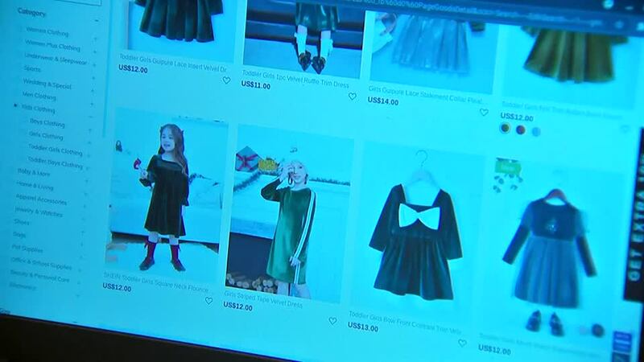This screenshot has height=362, width=644.
Task: Save the US$14.00 Statement Collar dress heart
Action: tap(484, 112)
